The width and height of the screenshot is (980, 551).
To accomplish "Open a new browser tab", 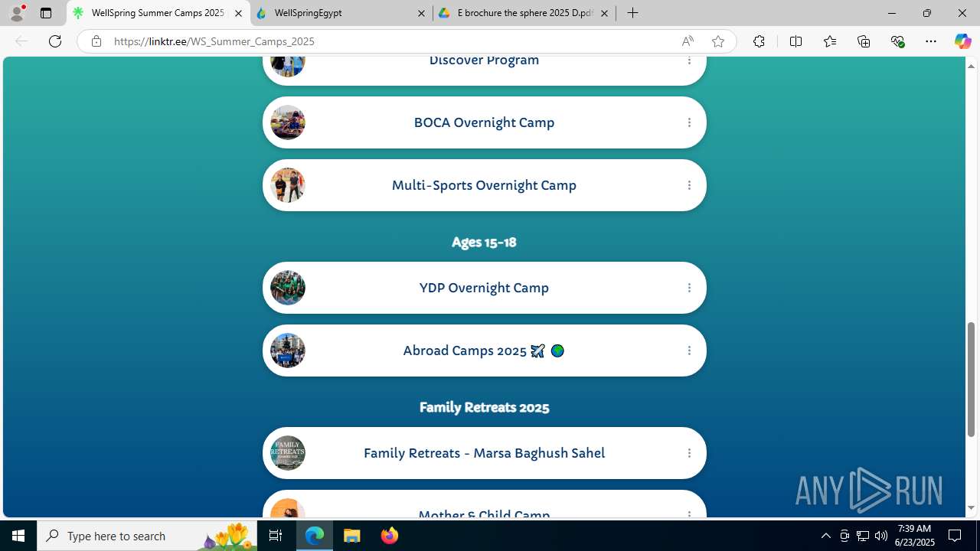I will click(x=632, y=13).
